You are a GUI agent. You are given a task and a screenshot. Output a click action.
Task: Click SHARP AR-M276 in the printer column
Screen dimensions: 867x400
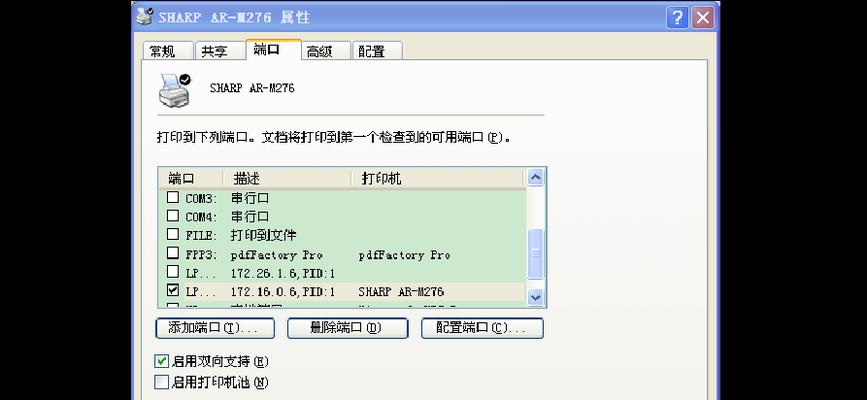point(401,292)
